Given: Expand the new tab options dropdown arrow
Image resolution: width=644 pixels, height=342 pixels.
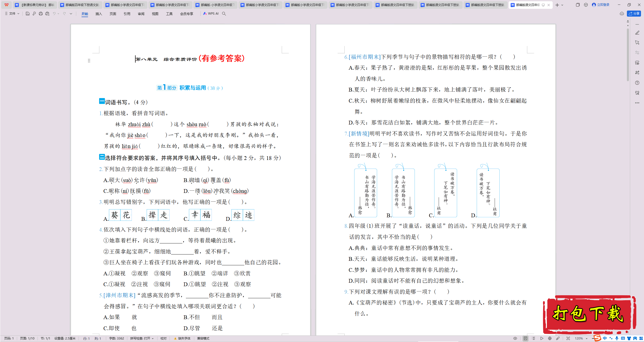Looking at the screenshot, I should (x=562, y=5).
